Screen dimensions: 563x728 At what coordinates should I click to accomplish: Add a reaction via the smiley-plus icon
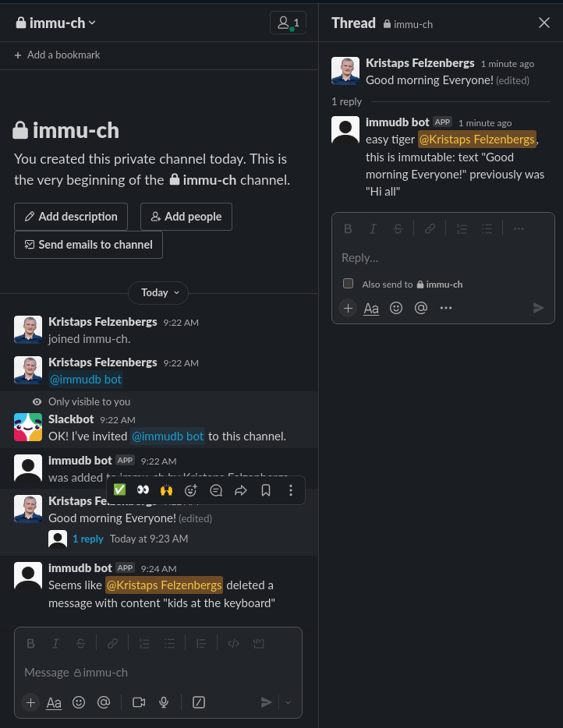tap(191, 489)
